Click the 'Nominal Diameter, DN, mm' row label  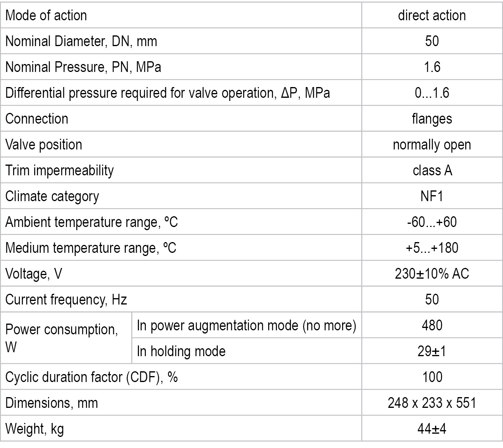(81, 41)
